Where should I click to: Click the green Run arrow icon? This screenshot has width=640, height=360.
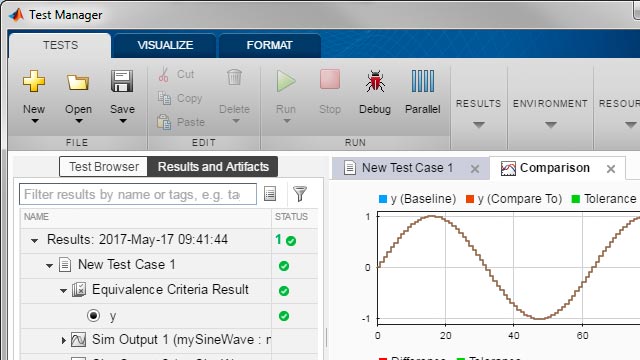[286, 81]
